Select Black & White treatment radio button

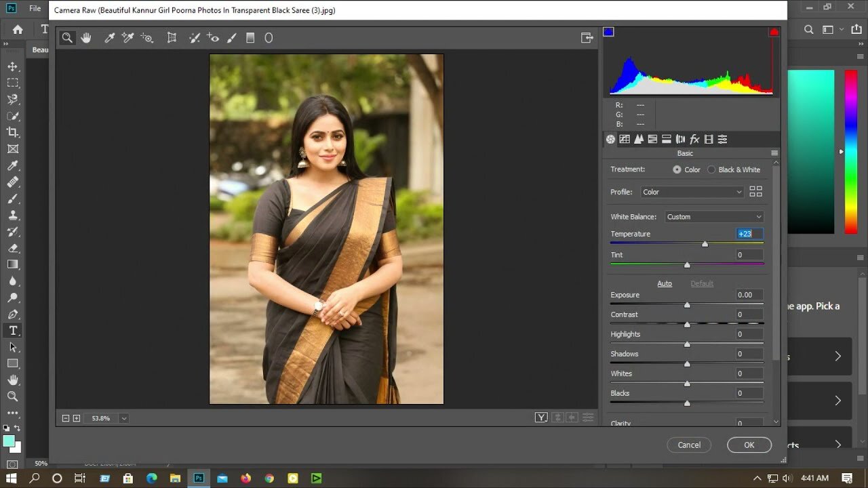click(711, 169)
